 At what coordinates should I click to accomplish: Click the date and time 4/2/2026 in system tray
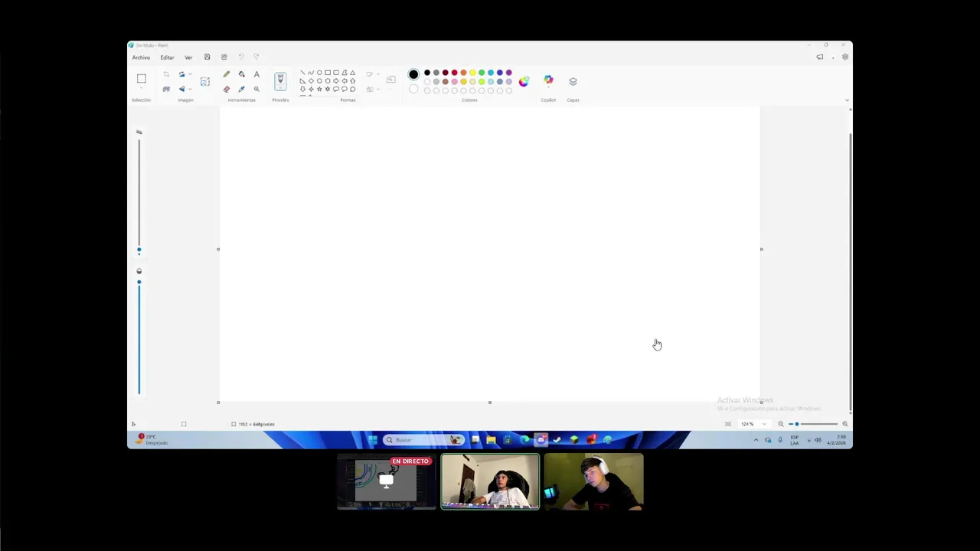[x=837, y=440]
